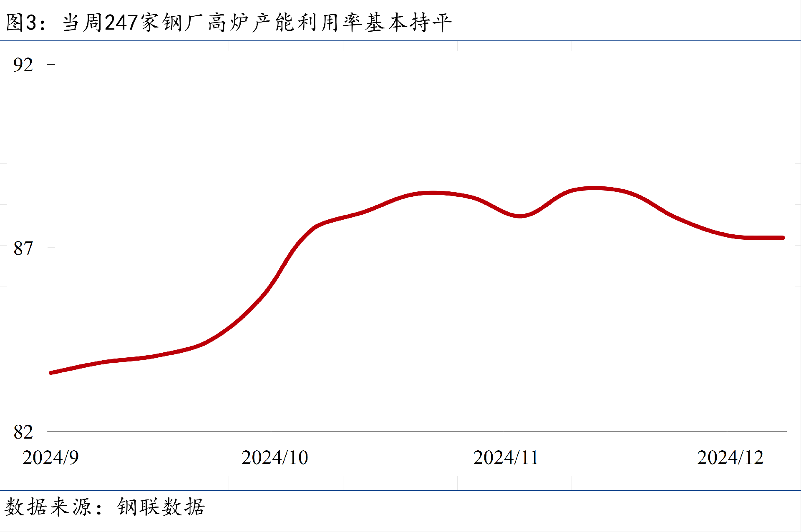Click the left starting point of the red line
This screenshot has width=801, height=532.
51,372
